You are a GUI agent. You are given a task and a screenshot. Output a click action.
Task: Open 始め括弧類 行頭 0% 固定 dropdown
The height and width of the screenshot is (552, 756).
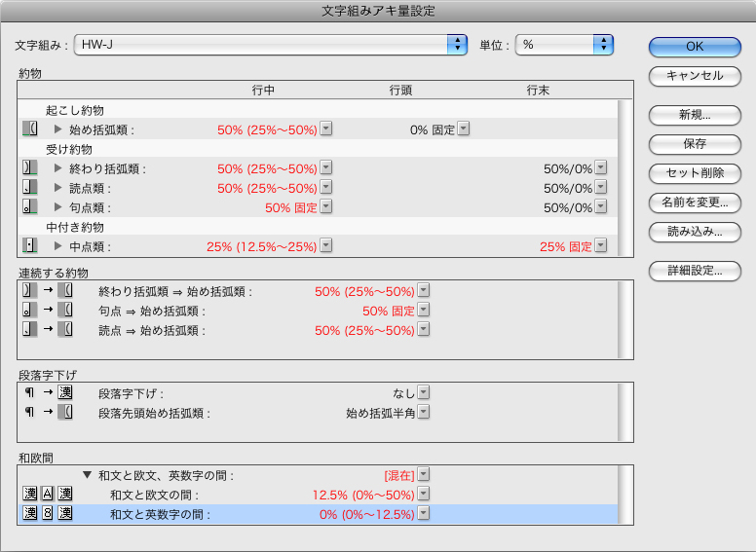tap(464, 129)
